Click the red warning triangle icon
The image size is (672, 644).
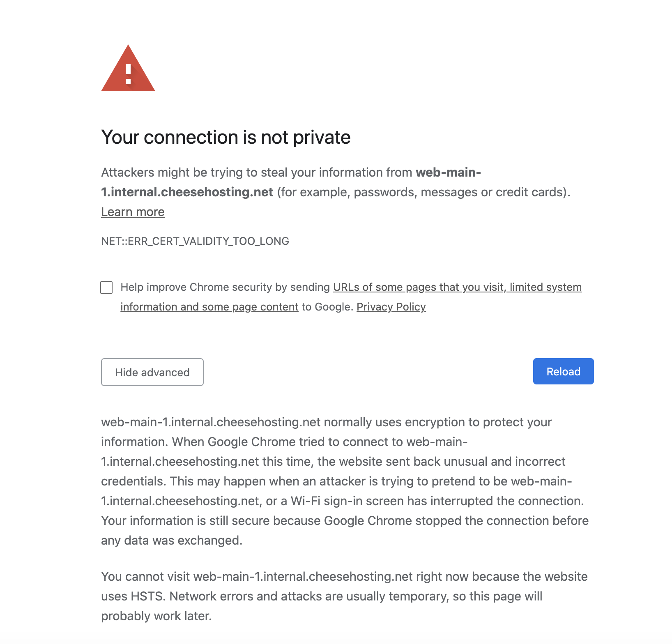[128, 70]
